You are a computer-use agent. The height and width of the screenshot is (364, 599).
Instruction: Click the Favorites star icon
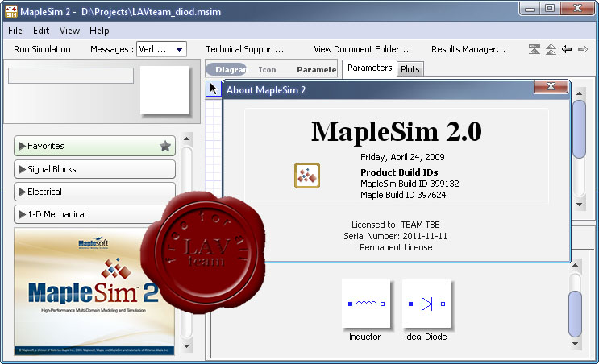pyautogui.click(x=165, y=146)
